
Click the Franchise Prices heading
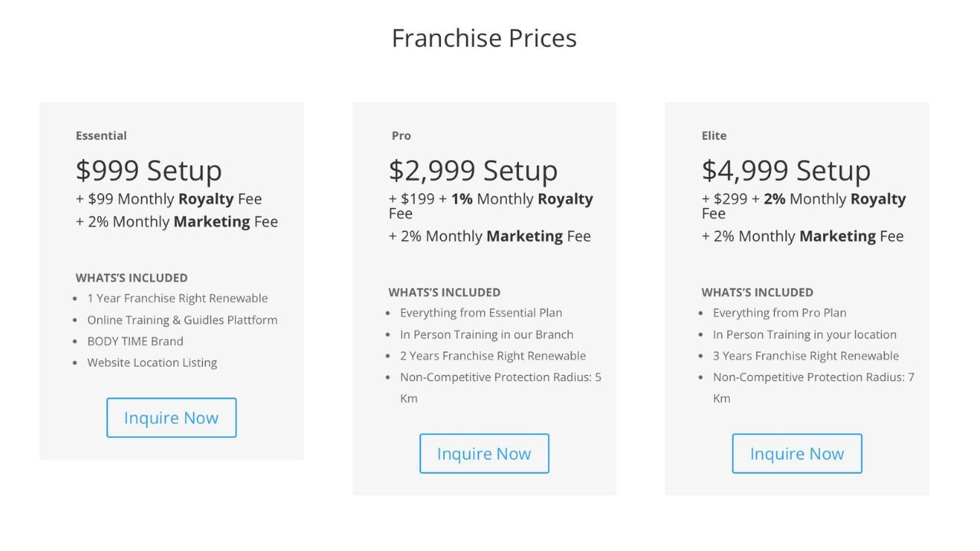pos(484,38)
